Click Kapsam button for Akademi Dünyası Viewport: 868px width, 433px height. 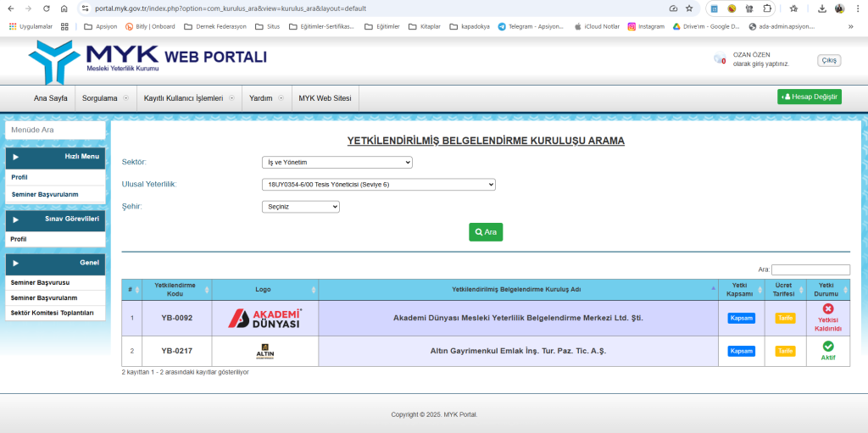pos(741,319)
